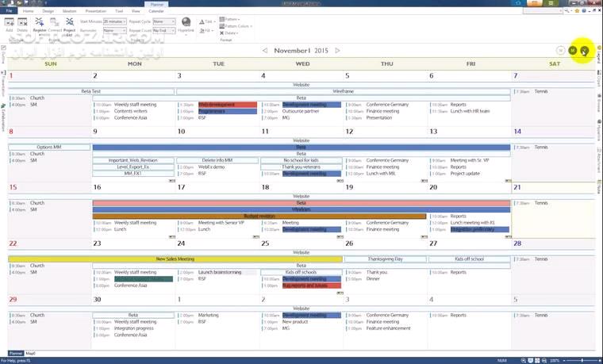
Task: Click the search magnifier icon
Action: point(567,11)
